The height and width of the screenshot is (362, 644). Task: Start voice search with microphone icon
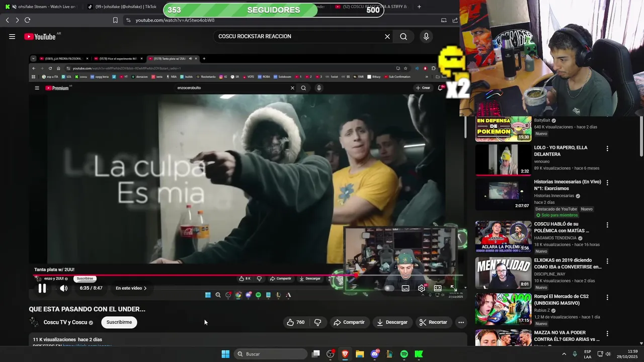pyautogui.click(x=426, y=36)
